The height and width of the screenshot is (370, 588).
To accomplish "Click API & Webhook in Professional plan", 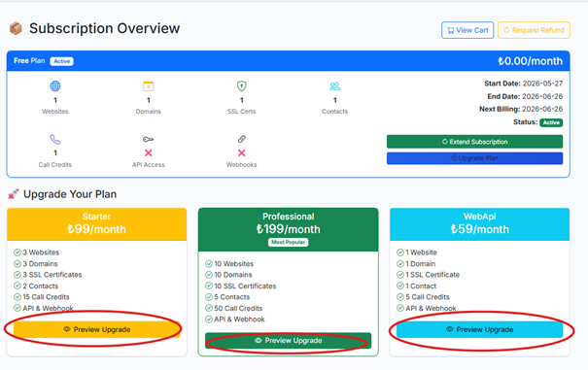I will pyautogui.click(x=239, y=320).
